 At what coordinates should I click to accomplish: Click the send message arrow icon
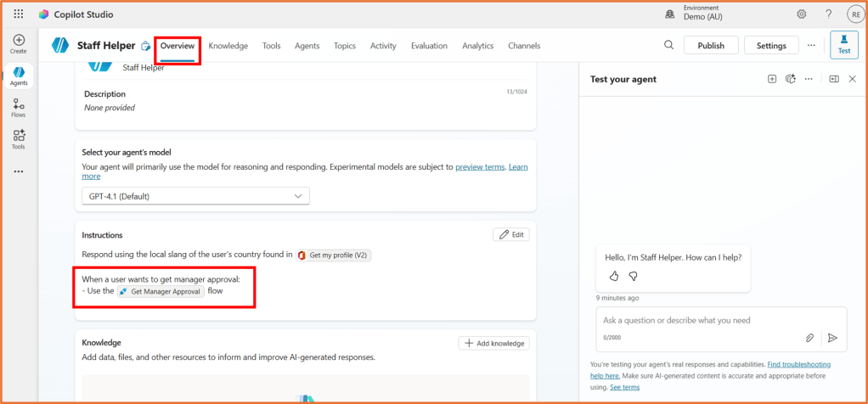(x=832, y=338)
